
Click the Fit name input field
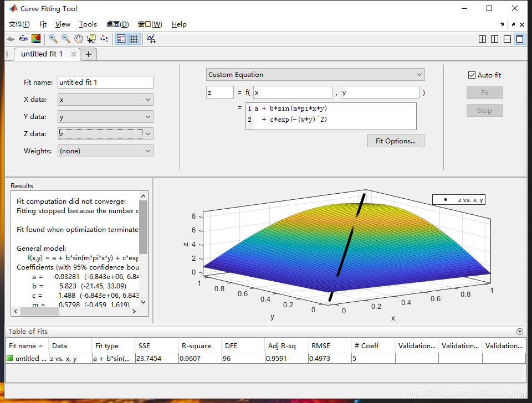[x=105, y=82]
